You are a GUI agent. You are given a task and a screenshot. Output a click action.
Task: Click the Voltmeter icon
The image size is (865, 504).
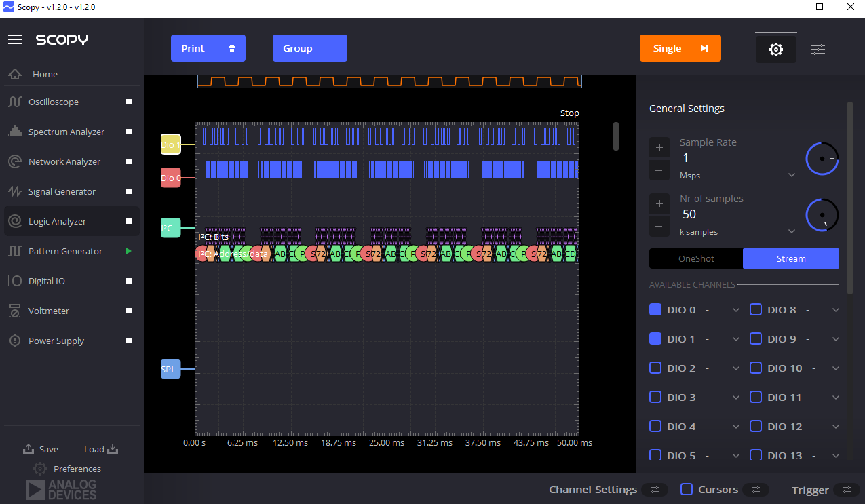click(x=15, y=311)
